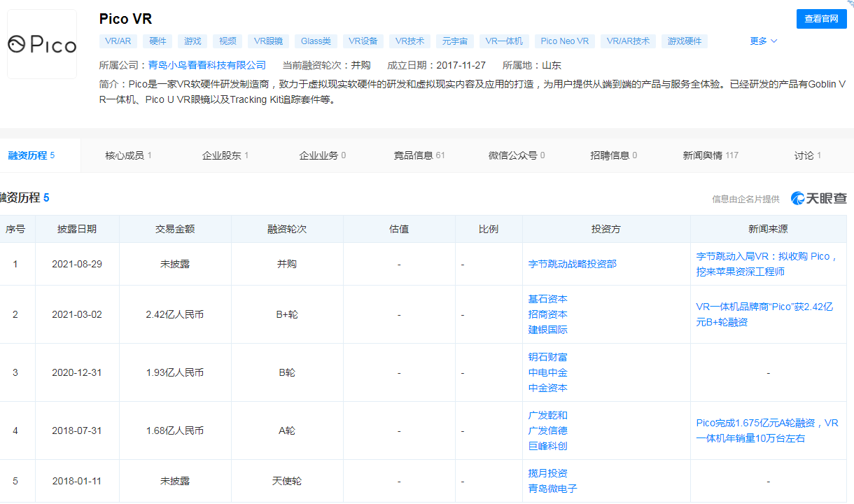Open the 基石资本 investor link
Viewport: 854px width, 504px height.
[547, 299]
